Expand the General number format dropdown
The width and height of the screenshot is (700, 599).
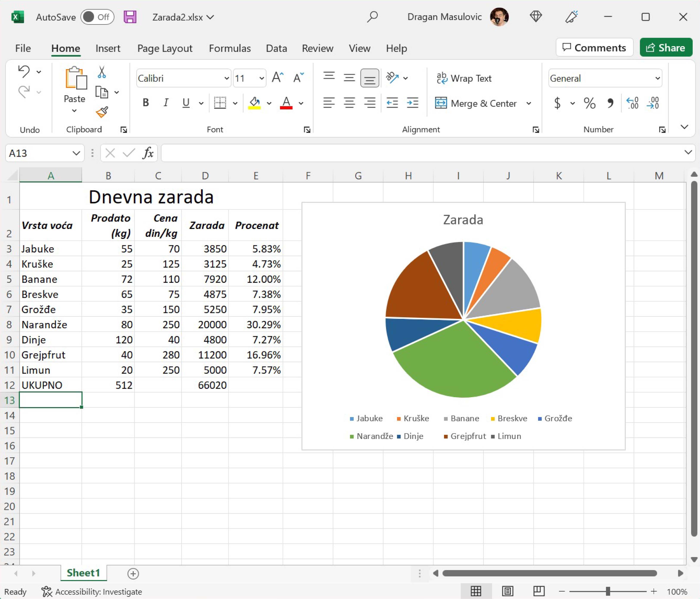(x=657, y=78)
